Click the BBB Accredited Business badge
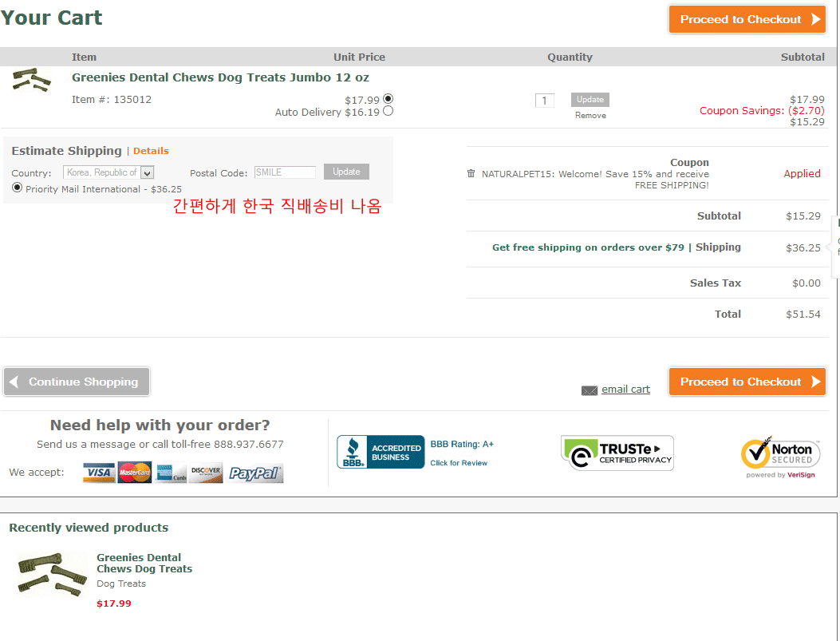 pyautogui.click(x=381, y=452)
